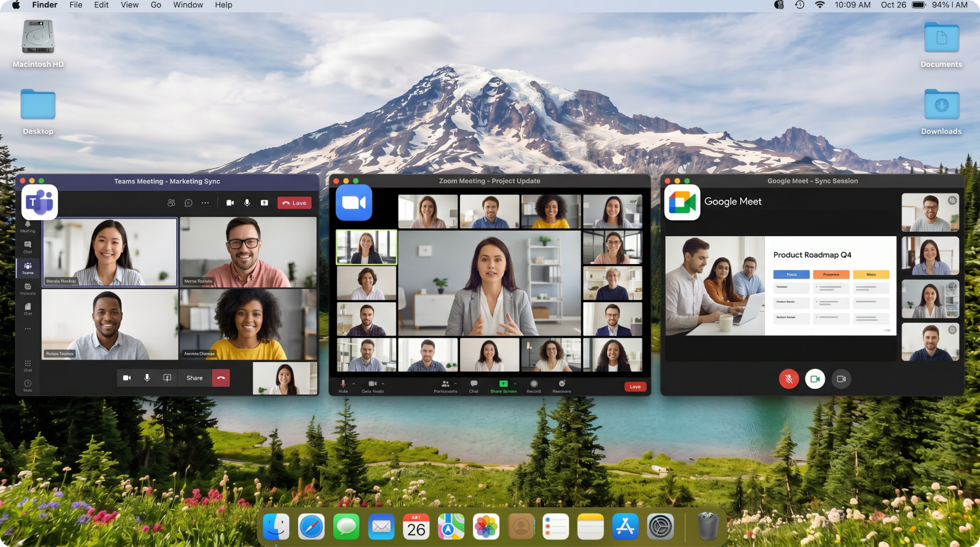Screen dimensions: 980x547
Task: Select Product Roadmap Q4 presentation in Meet
Action: [x=781, y=286]
